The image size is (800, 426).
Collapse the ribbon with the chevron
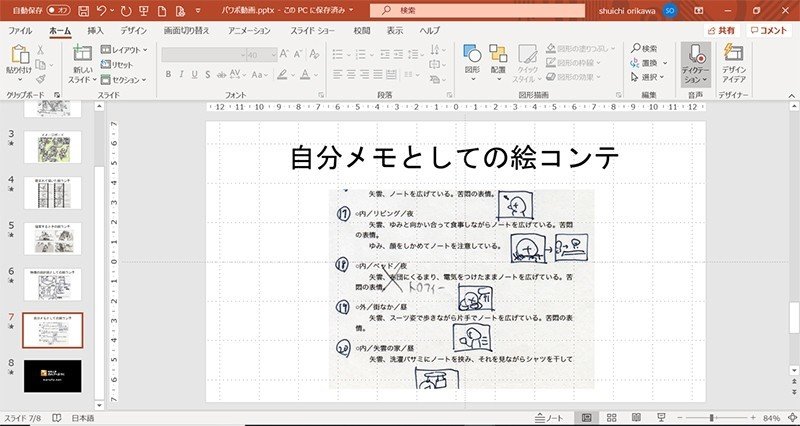point(792,95)
